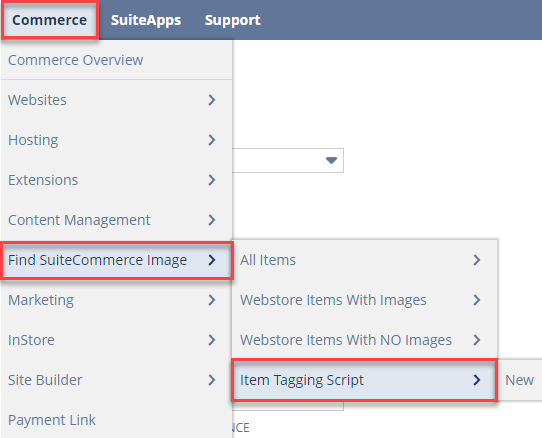Expand the Hosting submenu chevron
This screenshot has height=438, width=542.
[x=212, y=140]
